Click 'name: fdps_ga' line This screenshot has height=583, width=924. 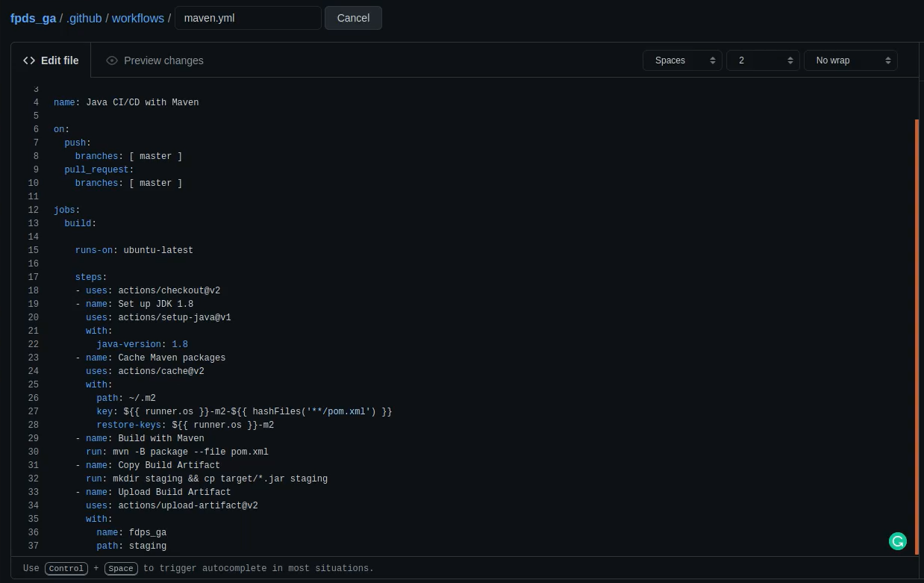[131, 532]
